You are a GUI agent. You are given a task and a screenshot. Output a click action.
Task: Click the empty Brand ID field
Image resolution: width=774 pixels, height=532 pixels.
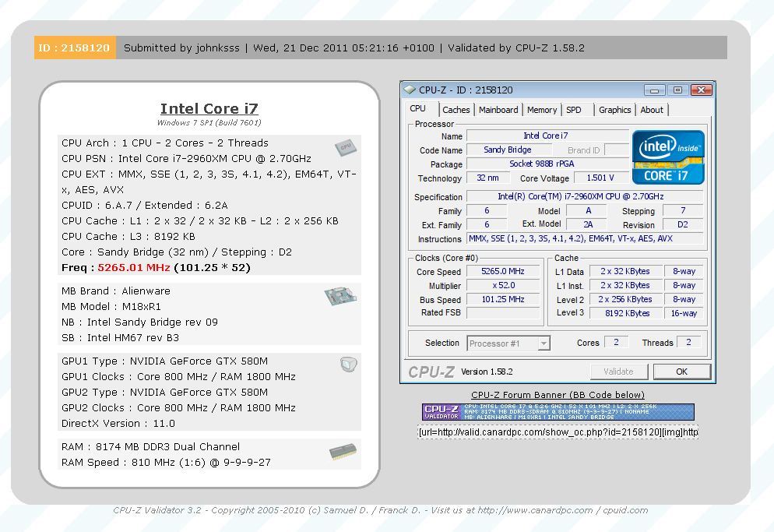pyautogui.click(x=617, y=150)
